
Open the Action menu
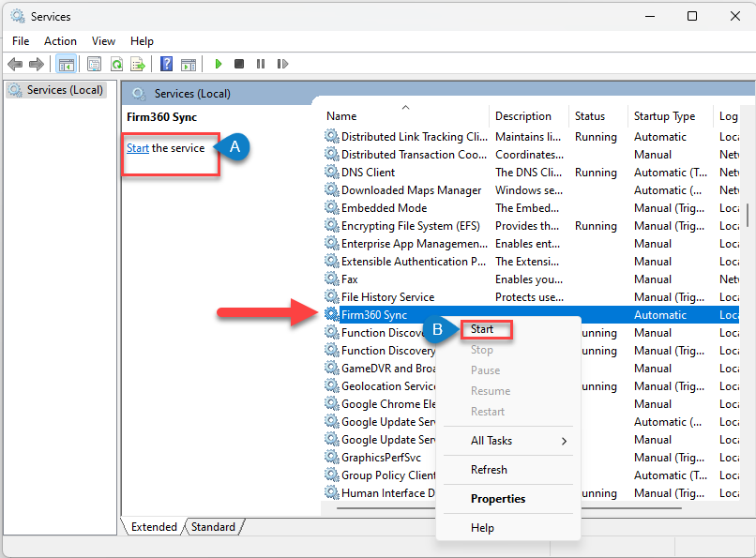coord(60,40)
